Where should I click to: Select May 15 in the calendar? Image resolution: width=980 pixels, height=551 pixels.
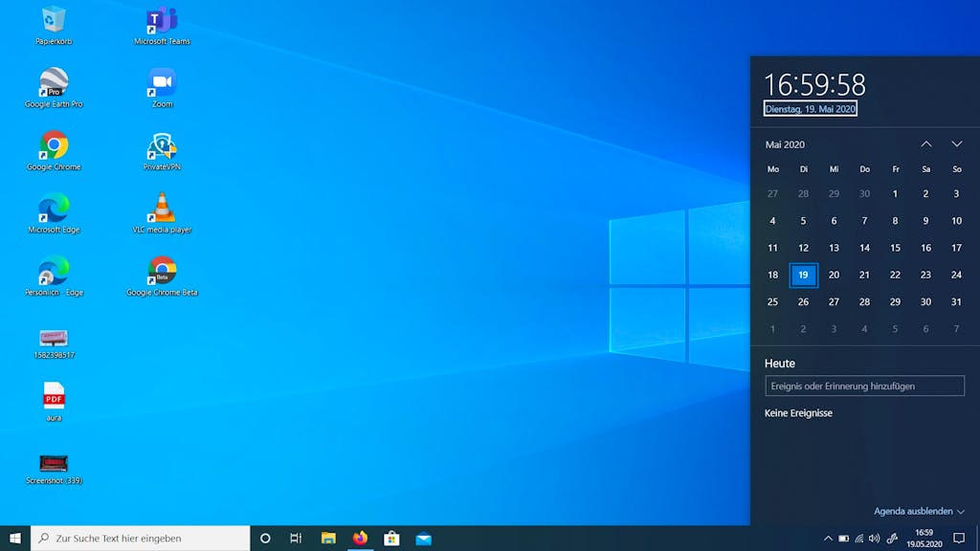pos(895,248)
